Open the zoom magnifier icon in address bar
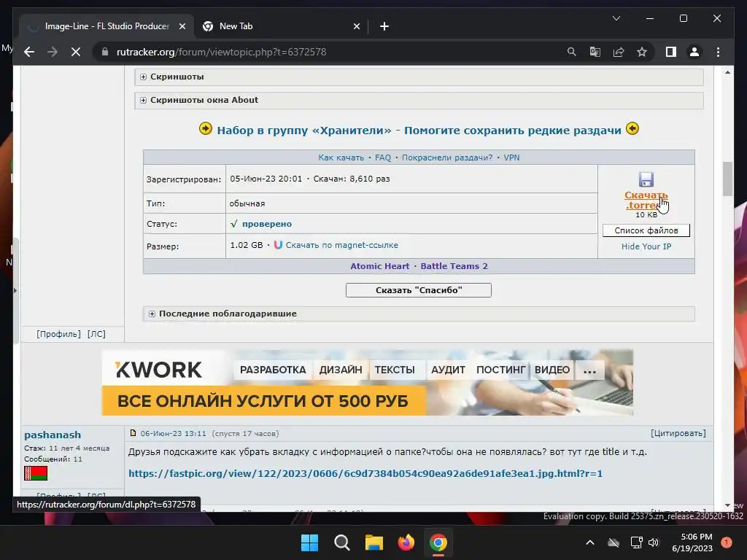This screenshot has height=560, width=747. click(572, 52)
